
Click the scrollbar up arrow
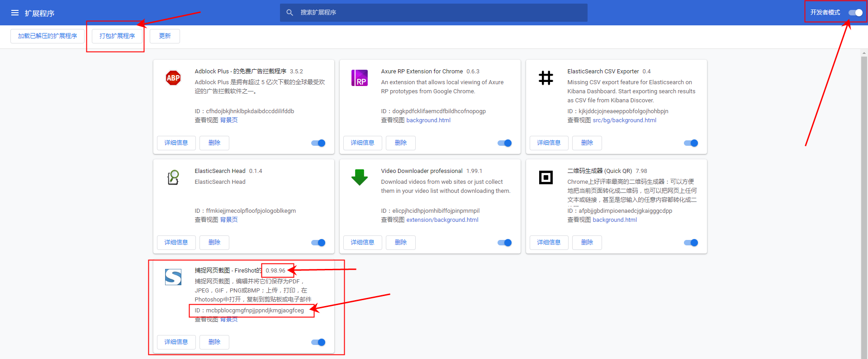click(x=864, y=53)
